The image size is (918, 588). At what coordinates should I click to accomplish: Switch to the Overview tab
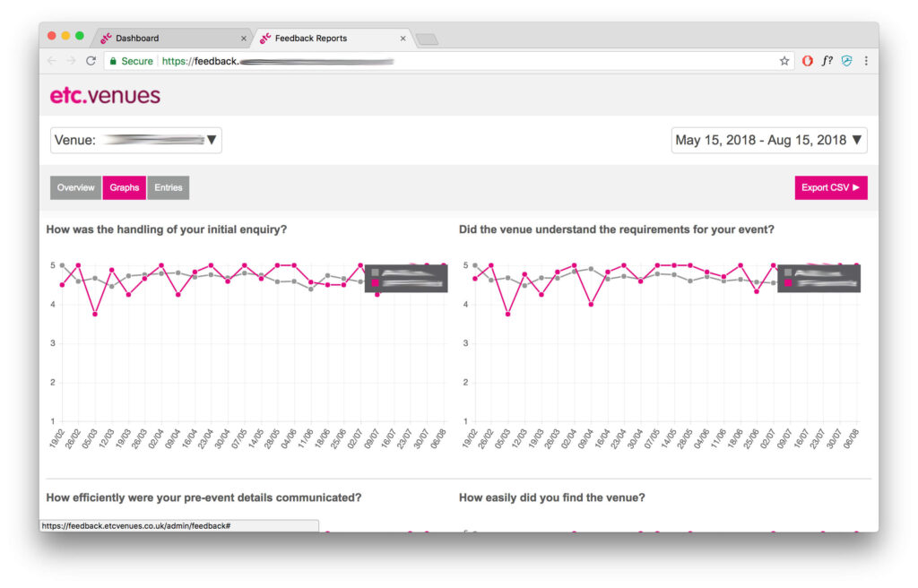(x=75, y=187)
